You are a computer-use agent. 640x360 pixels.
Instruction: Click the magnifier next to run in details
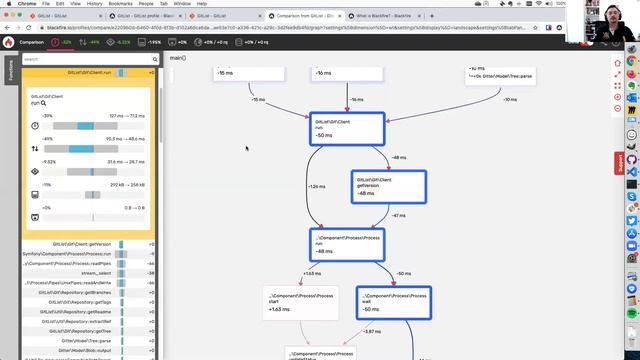[x=44, y=103]
